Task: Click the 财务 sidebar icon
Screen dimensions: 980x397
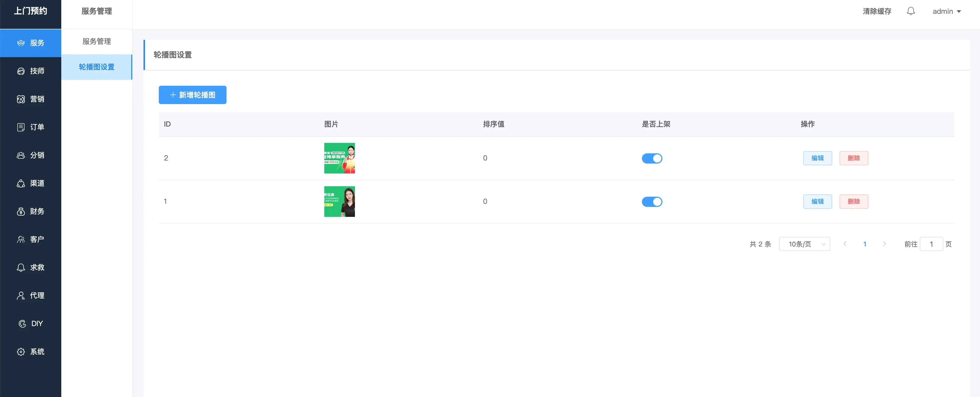Action: [x=21, y=212]
